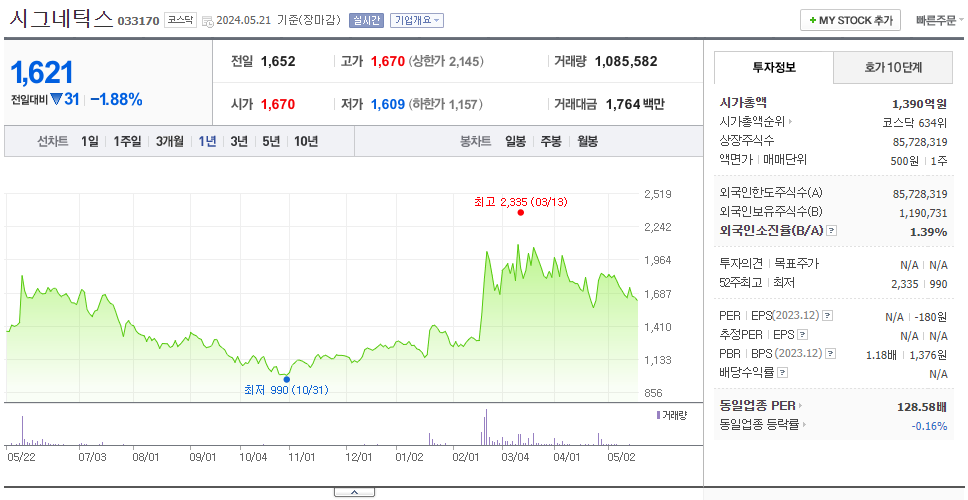Image resolution: width=968 pixels, height=500 pixels.
Task: Show the 월봉 candlestick chart
Action: [x=588, y=141]
